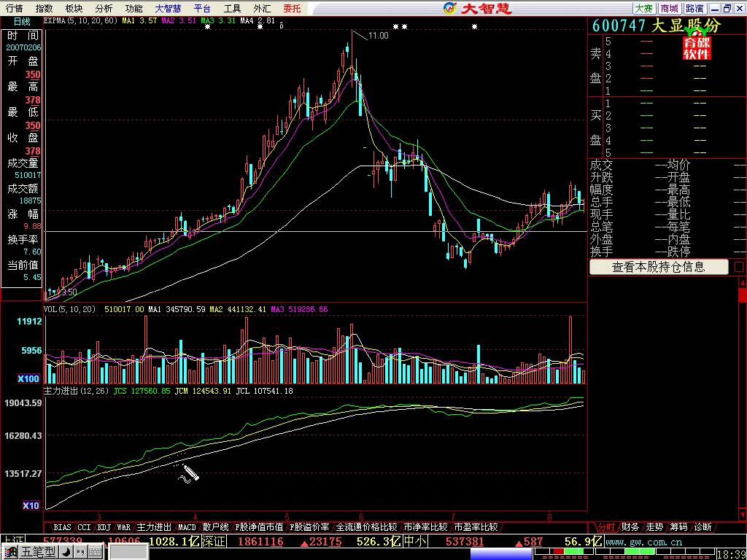The image size is (747, 560).
Task: Click the 大智慧 logo in title bar
Action: point(478,8)
